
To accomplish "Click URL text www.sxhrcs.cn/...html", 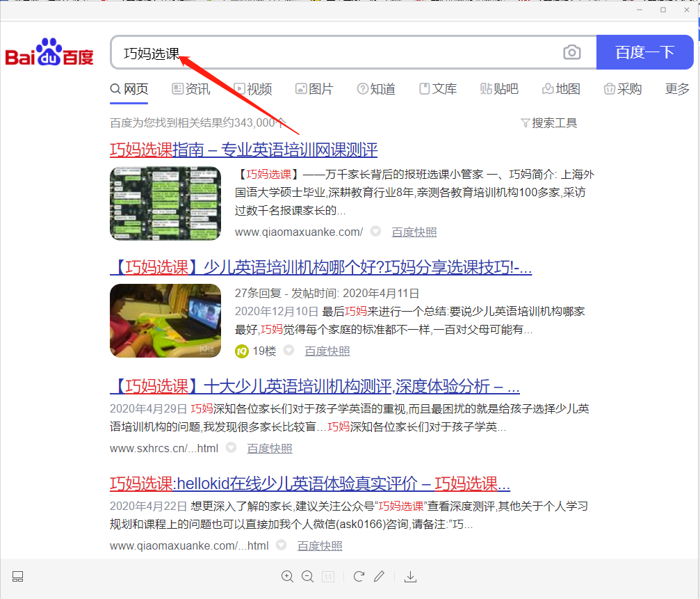I will 164,448.
